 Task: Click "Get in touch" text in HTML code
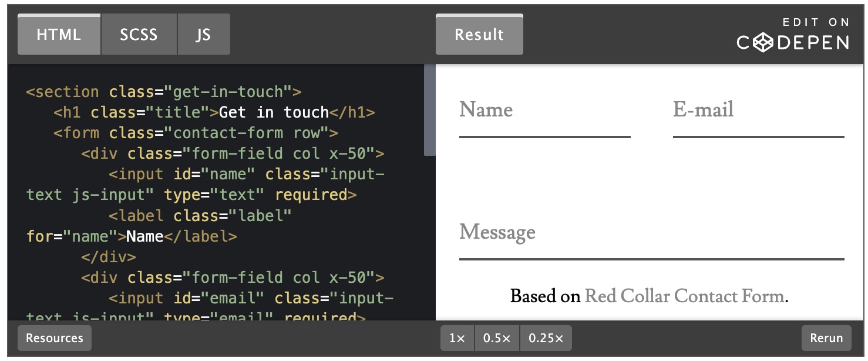273,112
